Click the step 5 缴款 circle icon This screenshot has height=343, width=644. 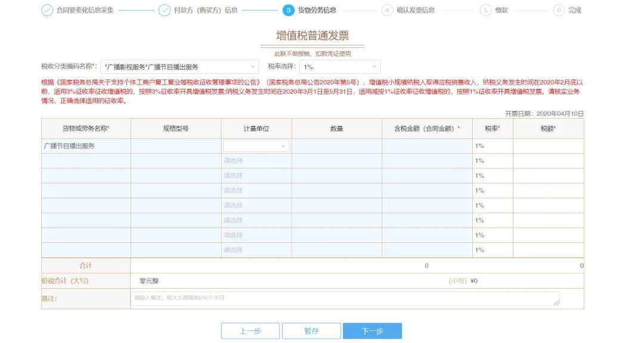[485, 10]
